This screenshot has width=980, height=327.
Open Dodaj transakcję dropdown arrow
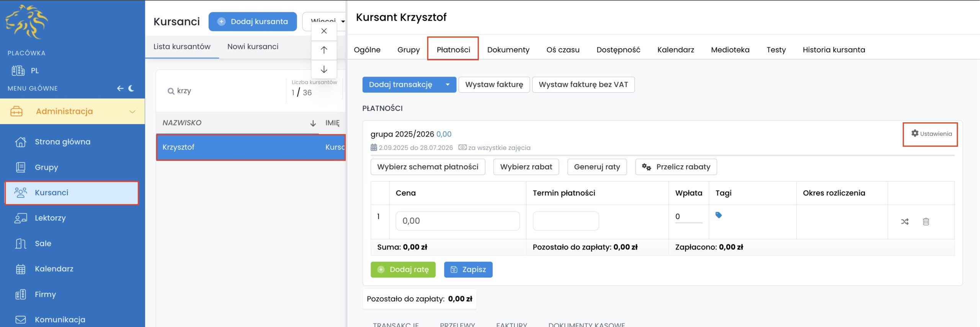[447, 85]
